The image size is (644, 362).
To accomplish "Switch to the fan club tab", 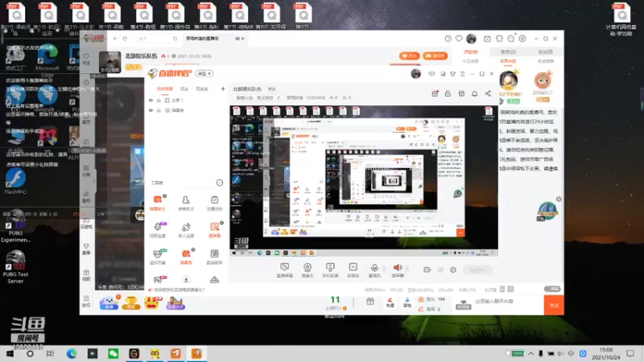I will coord(546,52).
